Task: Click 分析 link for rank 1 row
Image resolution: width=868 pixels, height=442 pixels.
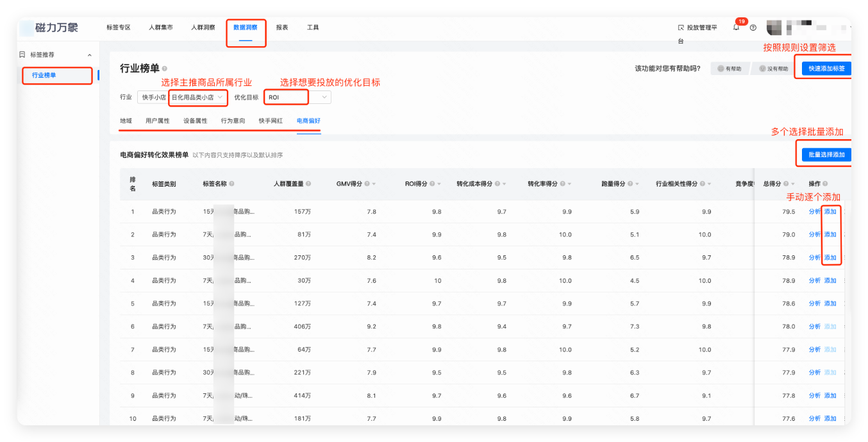Action: pyautogui.click(x=814, y=212)
